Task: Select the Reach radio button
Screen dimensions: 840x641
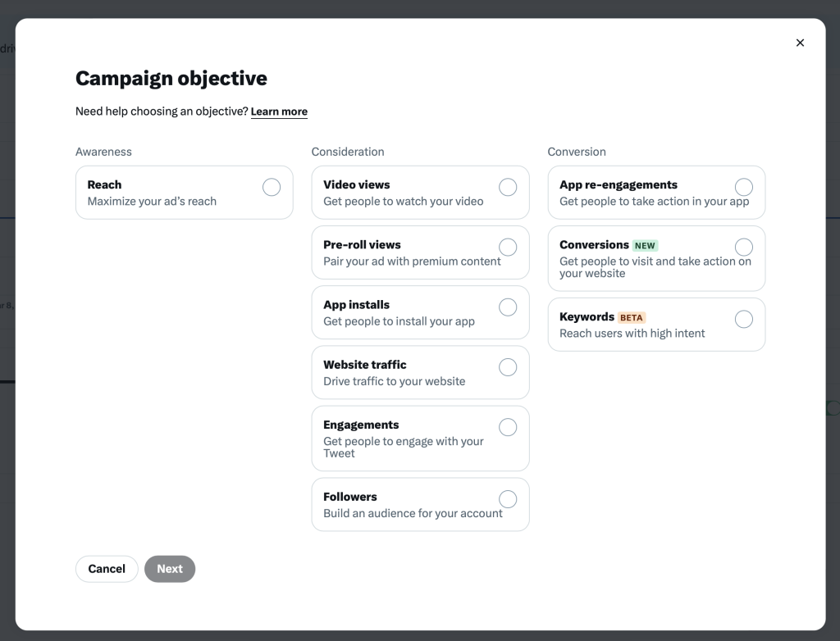Action: pyautogui.click(x=272, y=188)
